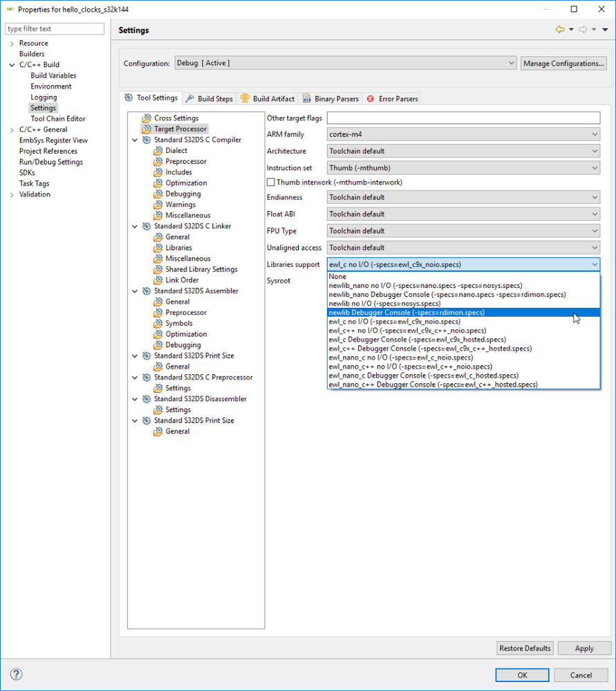Click the Build Steps tab icon

[190, 99]
